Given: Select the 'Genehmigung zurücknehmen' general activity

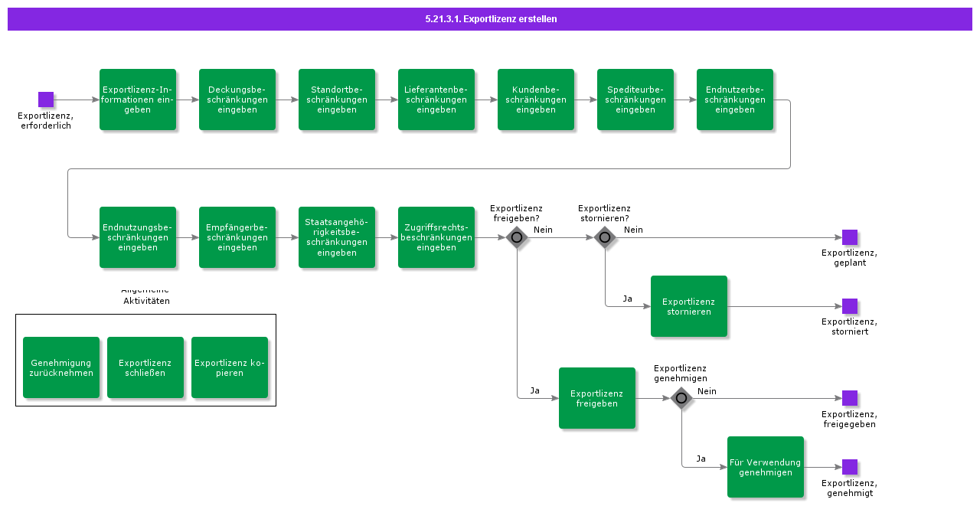Looking at the screenshot, I should (x=61, y=367).
